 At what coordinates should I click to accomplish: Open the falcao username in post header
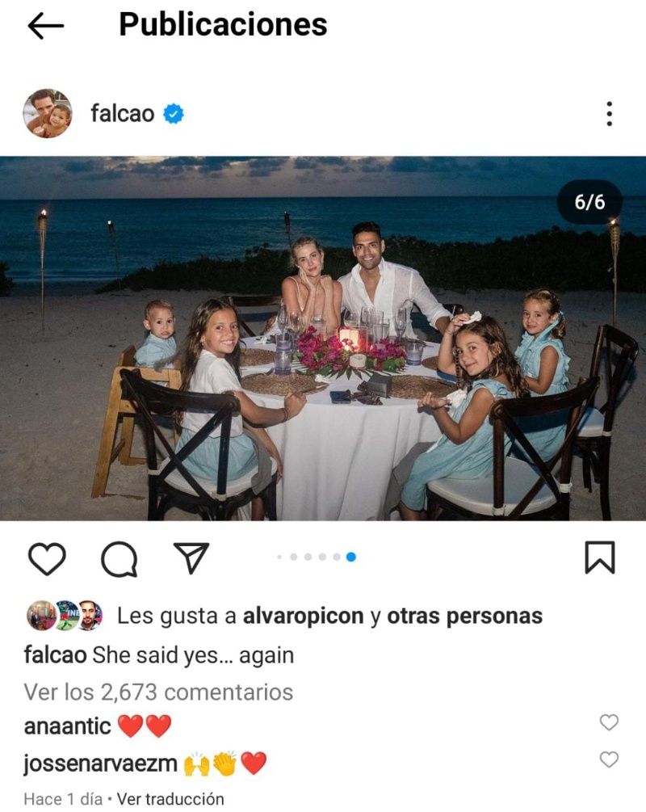pos(122,113)
